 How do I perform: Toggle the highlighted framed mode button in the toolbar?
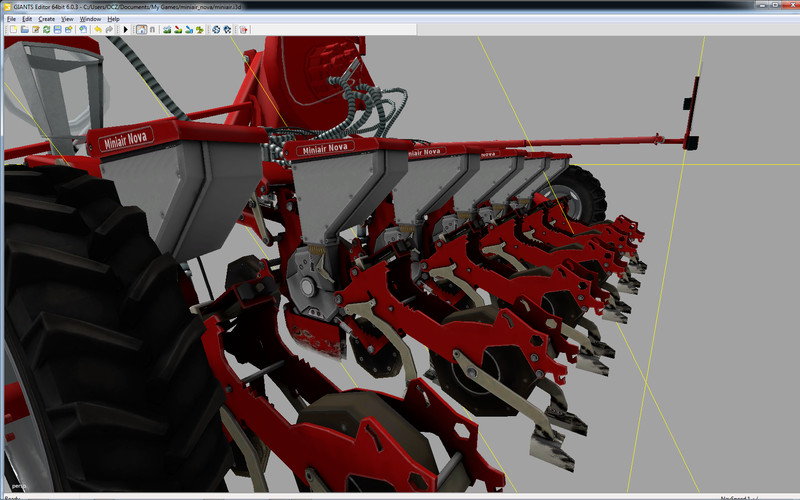[141, 30]
